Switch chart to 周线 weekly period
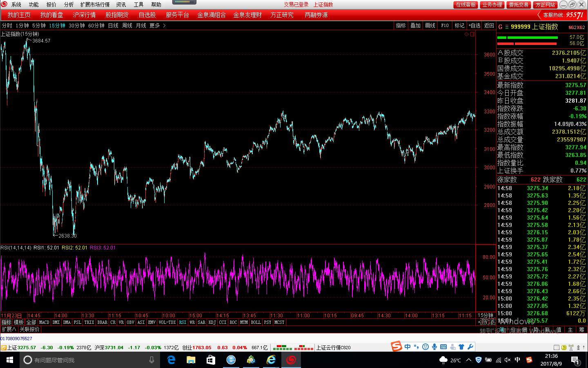The height and width of the screenshot is (368, 588). [x=127, y=25]
